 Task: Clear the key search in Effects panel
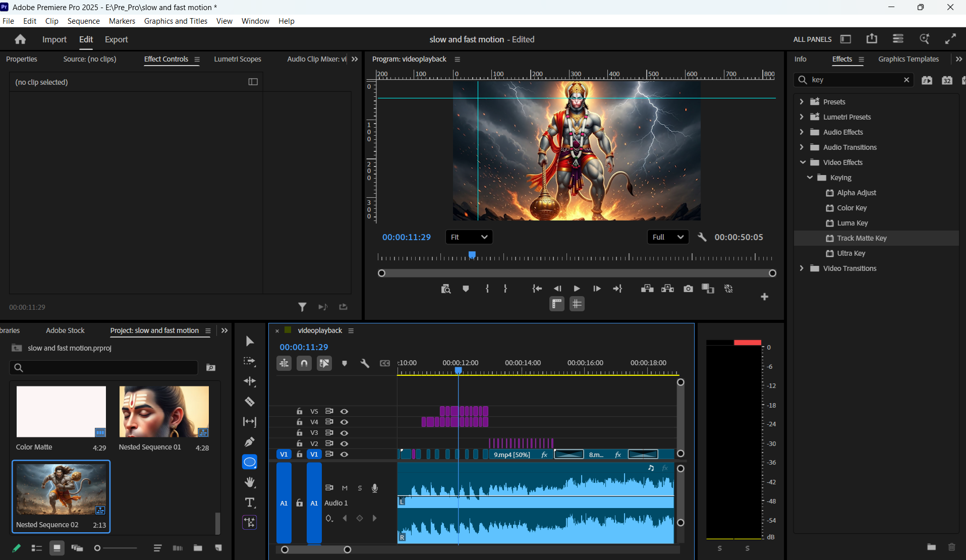907,79
